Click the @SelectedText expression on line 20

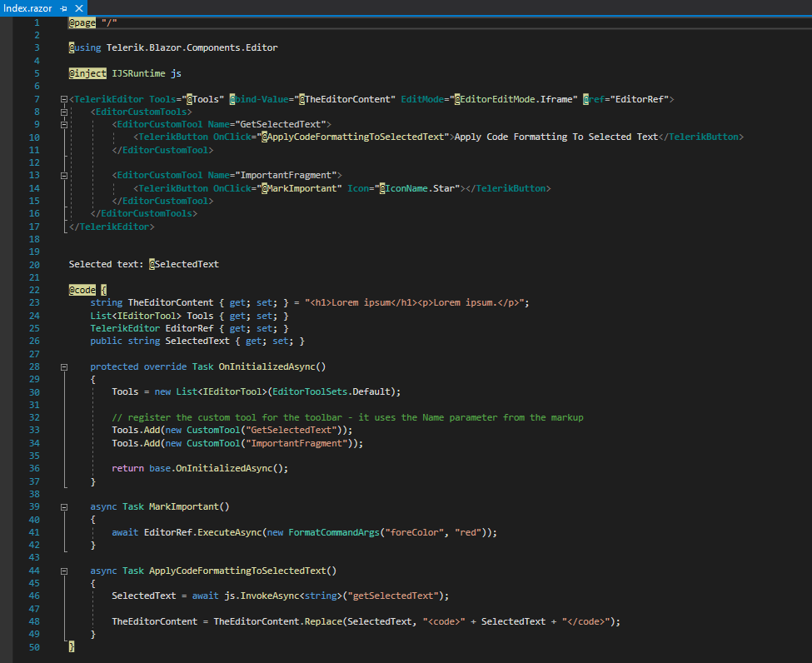pyautogui.click(x=184, y=264)
